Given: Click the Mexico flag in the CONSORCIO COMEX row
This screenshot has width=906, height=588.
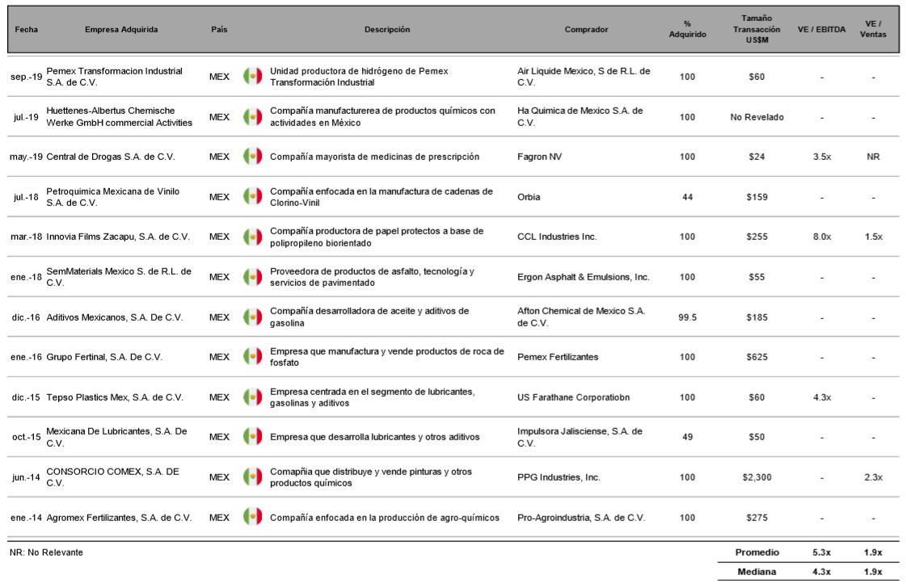Looking at the screenshot, I should pos(252,477).
